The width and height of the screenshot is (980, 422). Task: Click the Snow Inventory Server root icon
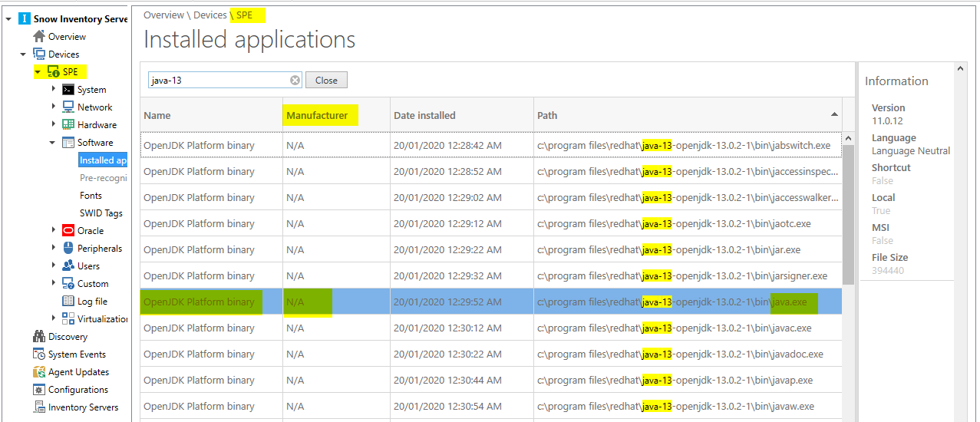click(x=25, y=18)
